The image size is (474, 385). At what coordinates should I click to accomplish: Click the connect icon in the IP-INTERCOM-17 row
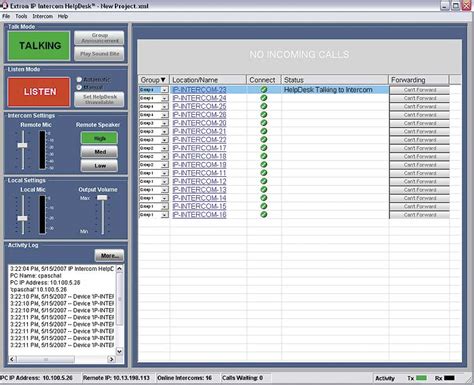tap(264, 148)
